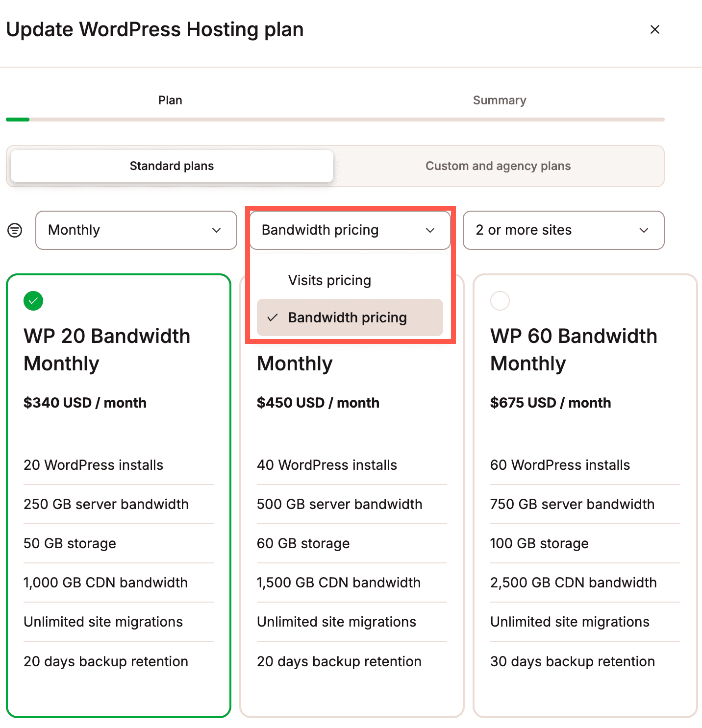
Task: Click the $450 USD / month price text
Action: tap(318, 403)
